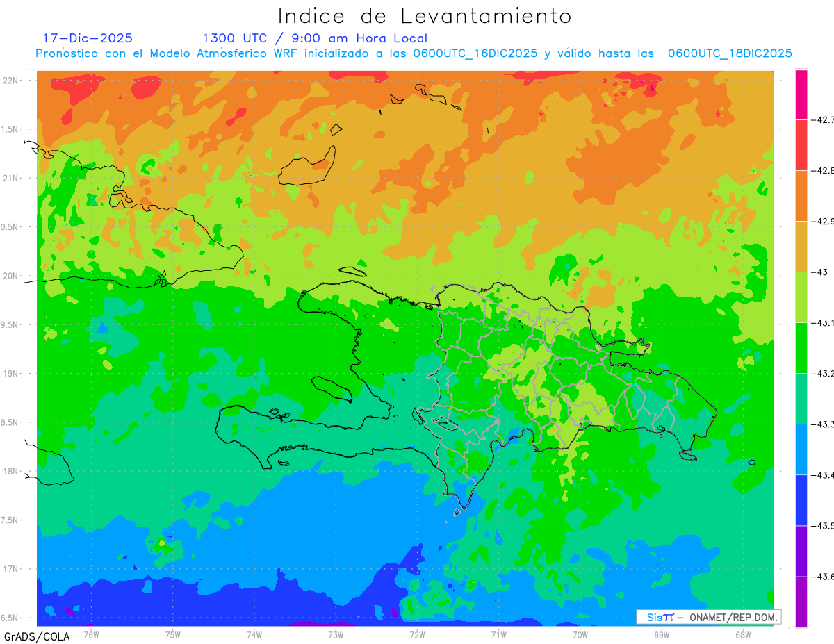The height and width of the screenshot is (644, 834).
Task: Pick the light blue swatch between -43.3 and -43.4
Action: (801, 449)
